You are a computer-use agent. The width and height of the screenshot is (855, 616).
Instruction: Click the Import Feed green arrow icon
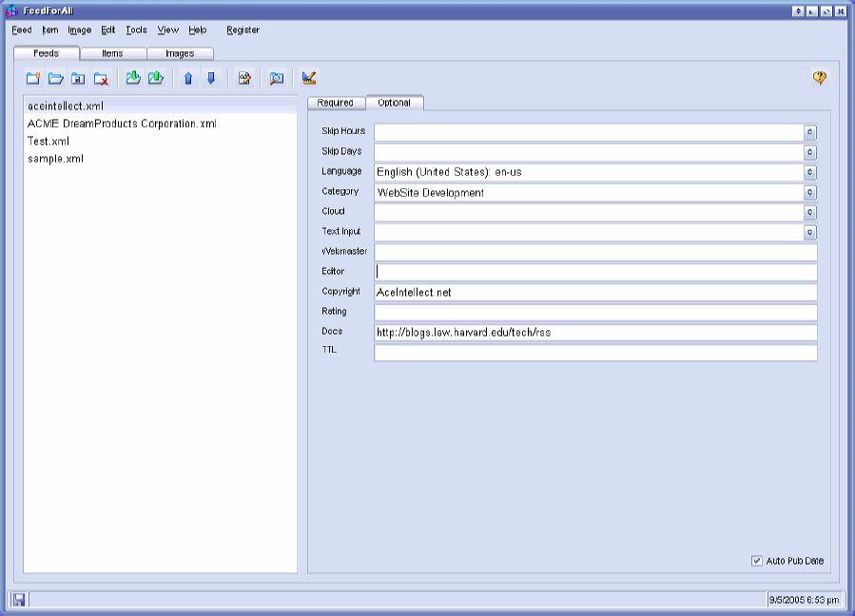(133, 78)
